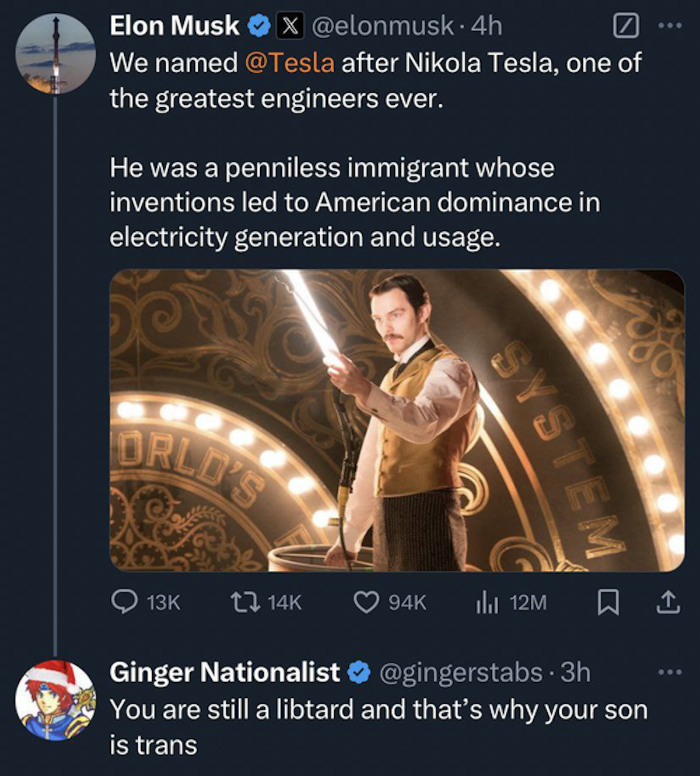The height and width of the screenshot is (776, 700).
Task: Like the Elon Musk tweet
Action: coord(366,602)
